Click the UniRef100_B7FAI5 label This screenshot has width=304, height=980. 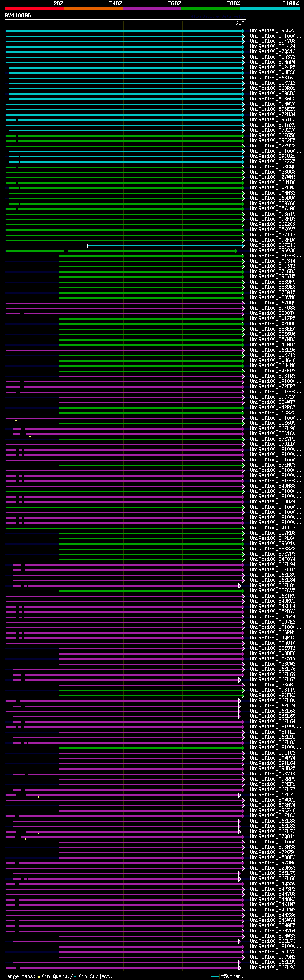point(273,293)
